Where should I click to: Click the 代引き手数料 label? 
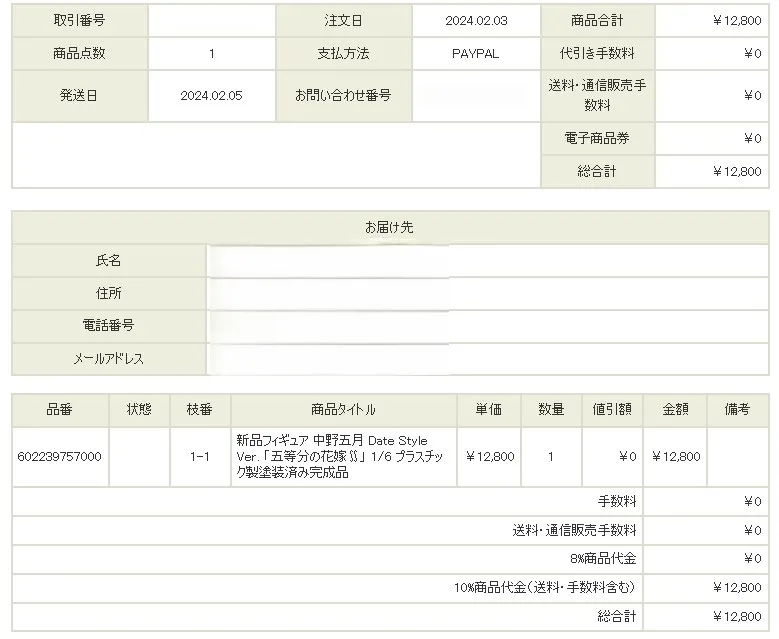point(597,53)
